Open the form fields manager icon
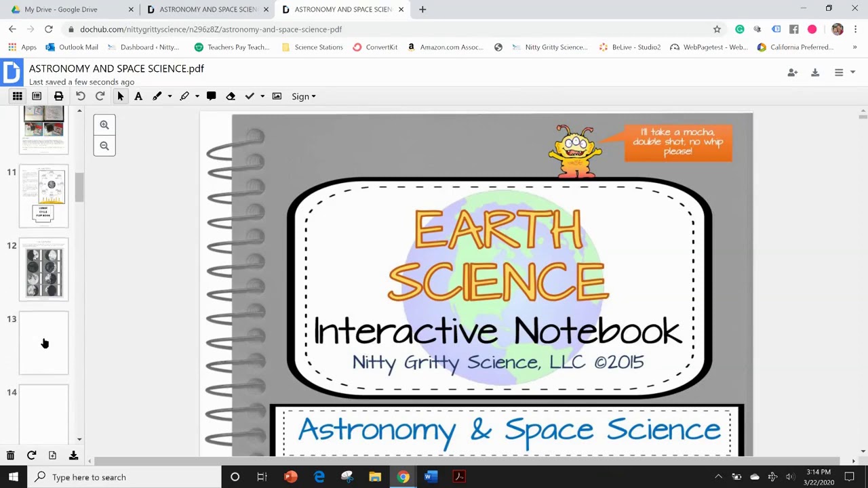The image size is (868, 488). (37, 96)
